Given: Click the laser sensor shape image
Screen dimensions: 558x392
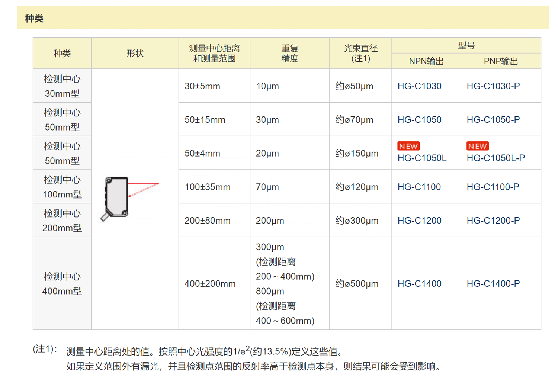Looking at the screenshot, I should point(129,199).
